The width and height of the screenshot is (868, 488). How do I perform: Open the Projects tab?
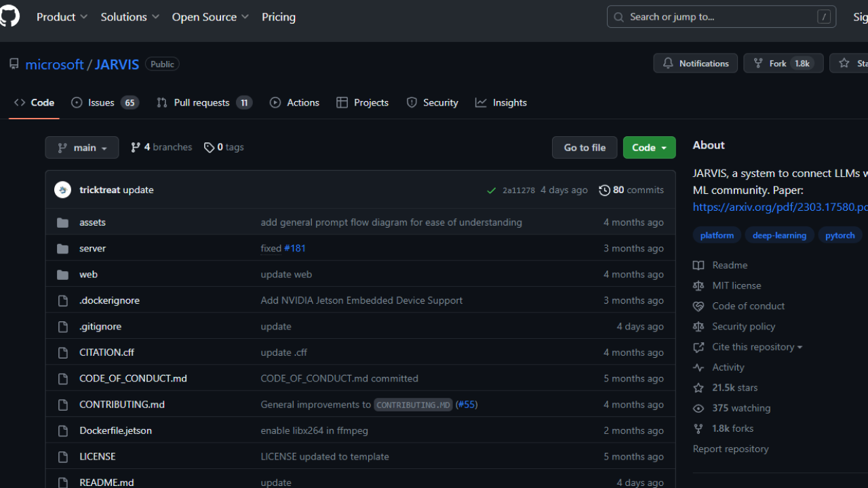363,102
